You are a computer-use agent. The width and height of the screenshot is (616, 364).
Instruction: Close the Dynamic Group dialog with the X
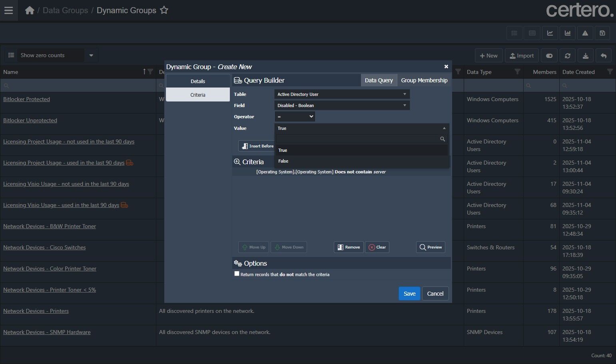(x=446, y=67)
